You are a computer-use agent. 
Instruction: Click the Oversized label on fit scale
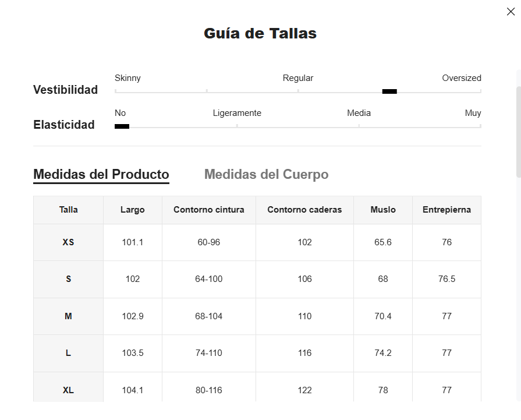coord(461,78)
